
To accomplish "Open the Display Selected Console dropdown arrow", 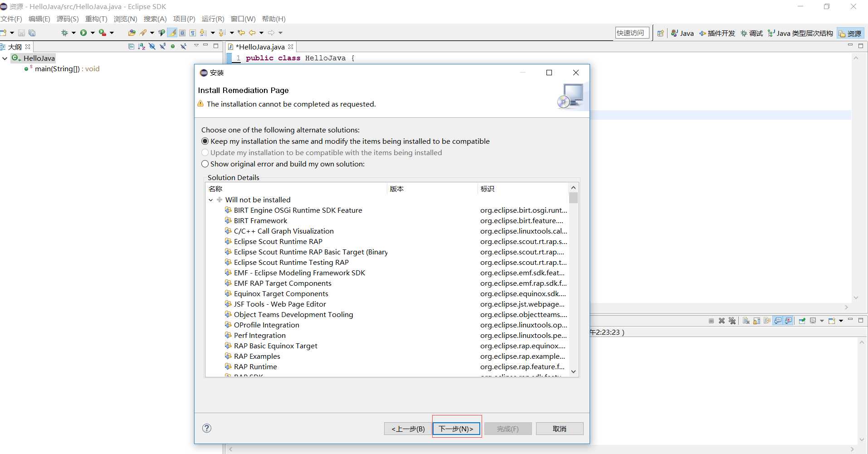I will [822, 321].
